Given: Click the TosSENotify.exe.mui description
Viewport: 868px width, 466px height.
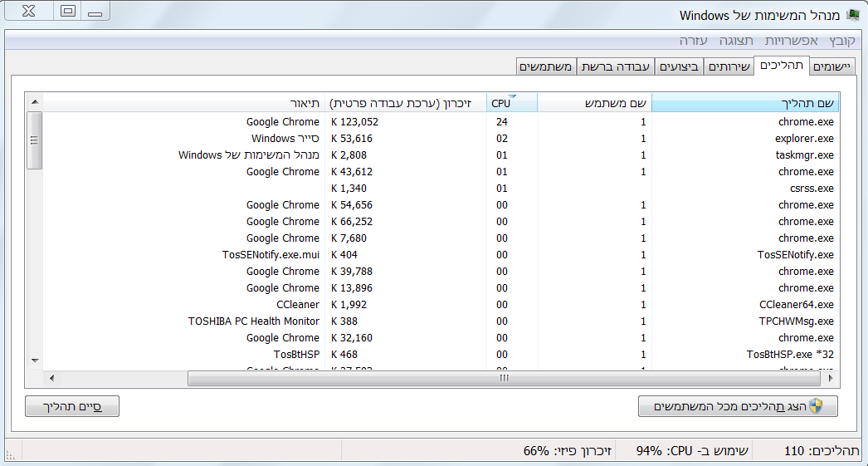Looking at the screenshot, I should (x=271, y=255).
